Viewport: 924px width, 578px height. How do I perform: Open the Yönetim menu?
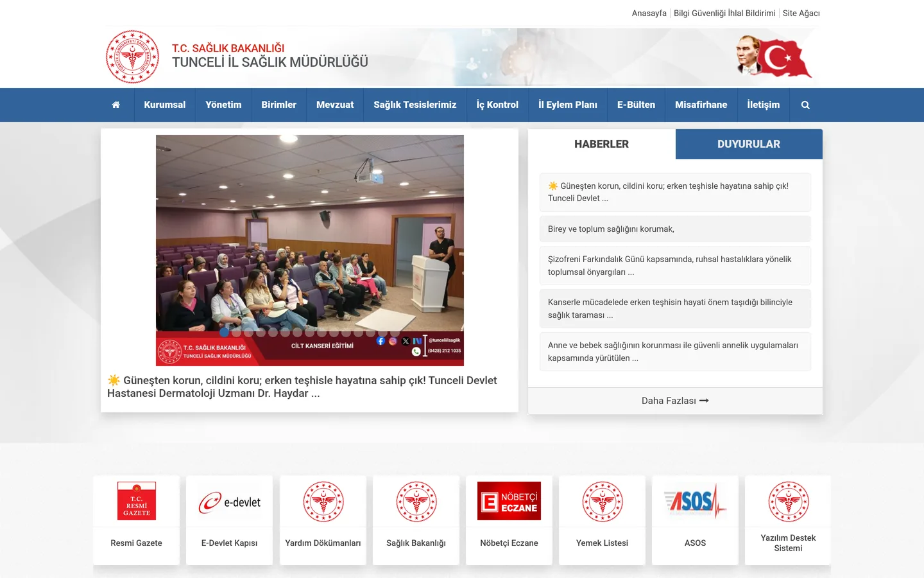(223, 105)
